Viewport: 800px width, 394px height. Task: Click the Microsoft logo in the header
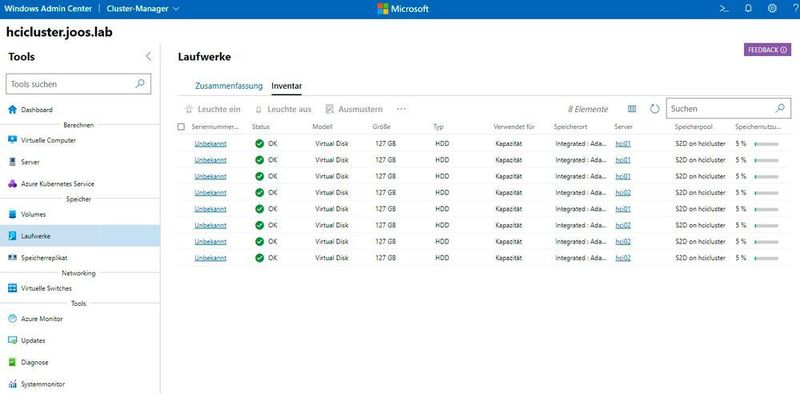pos(403,9)
